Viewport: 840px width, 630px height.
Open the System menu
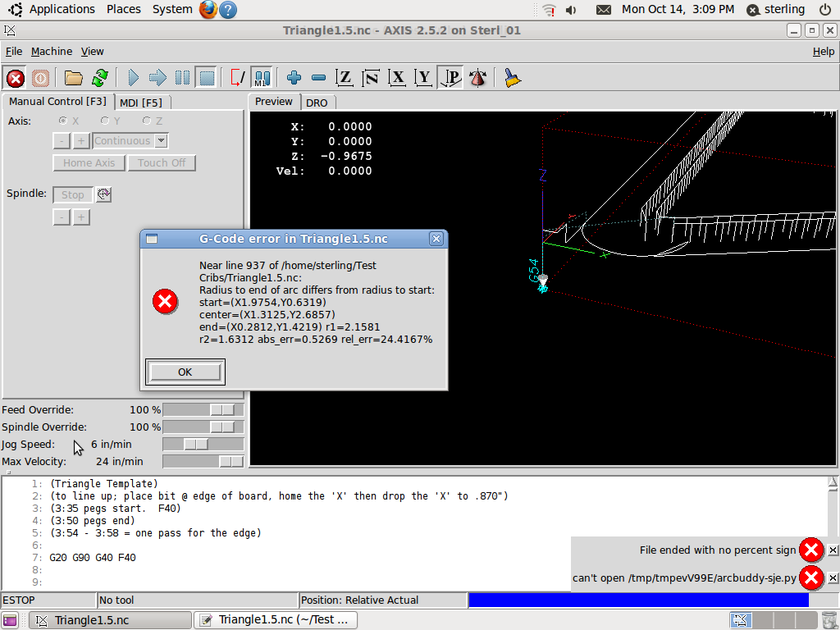(x=172, y=9)
